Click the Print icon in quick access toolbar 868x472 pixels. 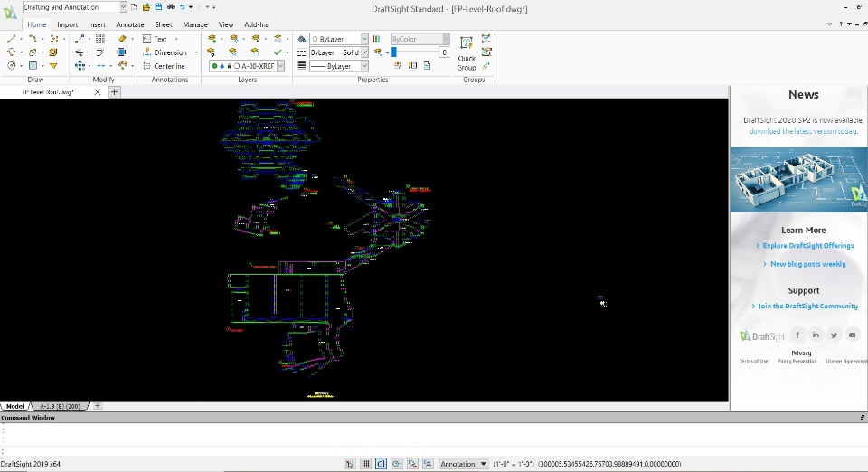pyautogui.click(x=171, y=6)
